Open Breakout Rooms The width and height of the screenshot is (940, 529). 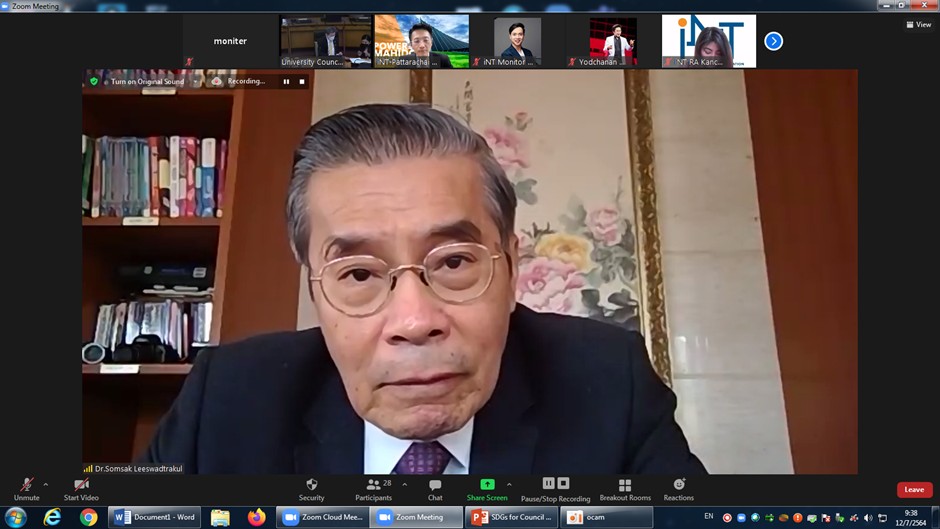pos(625,487)
